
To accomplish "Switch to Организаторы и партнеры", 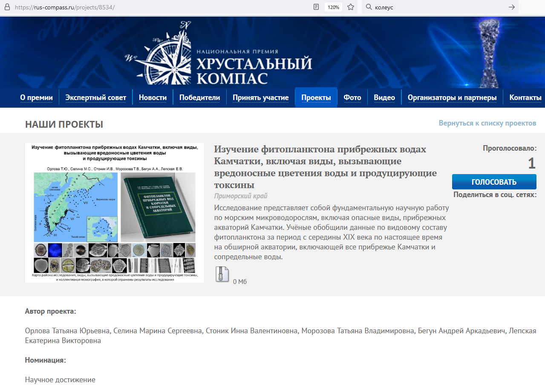I will point(452,97).
